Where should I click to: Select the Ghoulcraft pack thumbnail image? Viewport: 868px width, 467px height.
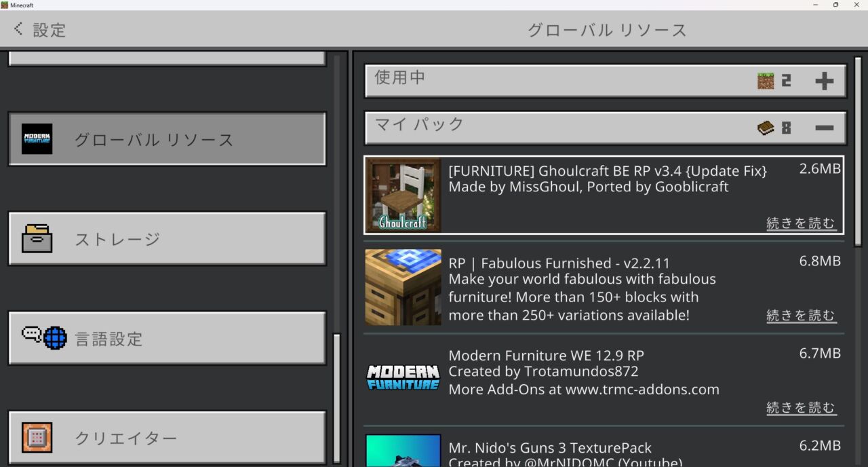403,195
